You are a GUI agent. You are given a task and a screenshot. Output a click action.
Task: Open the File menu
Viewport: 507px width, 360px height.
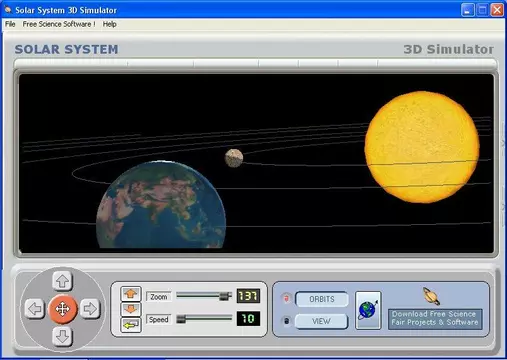click(10, 24)
